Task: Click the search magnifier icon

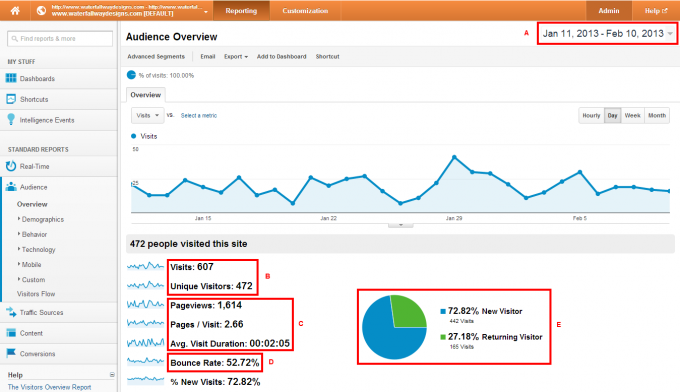Action: pyautogui.click(x=15, y=39)
